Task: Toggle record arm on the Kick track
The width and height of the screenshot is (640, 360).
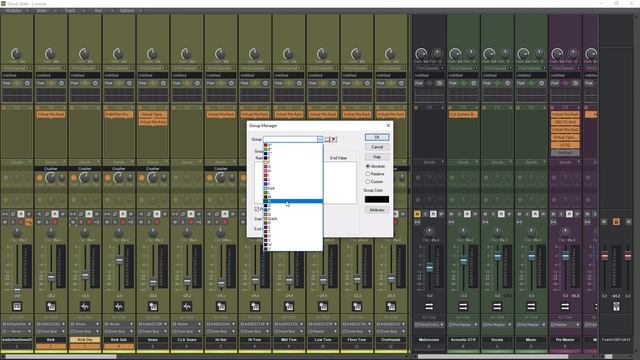Action: (55, 222)
